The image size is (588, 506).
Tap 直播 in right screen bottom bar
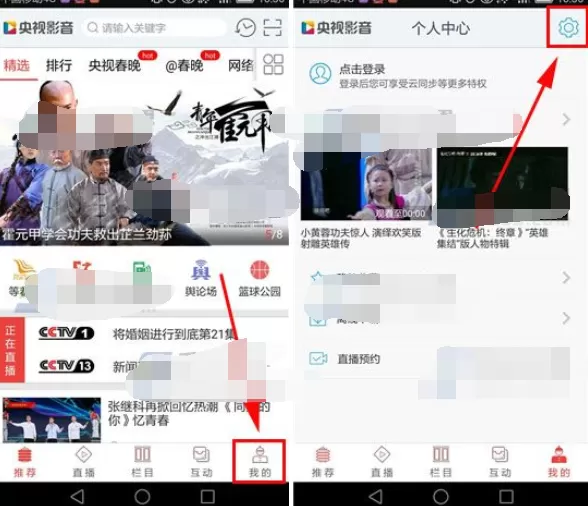(x=382, y=462)
